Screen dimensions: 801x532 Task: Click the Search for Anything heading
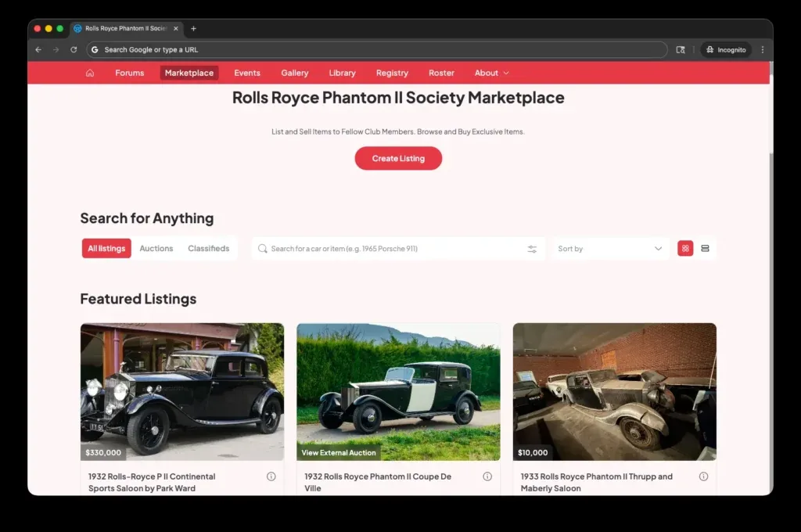[x=147, y=218]
